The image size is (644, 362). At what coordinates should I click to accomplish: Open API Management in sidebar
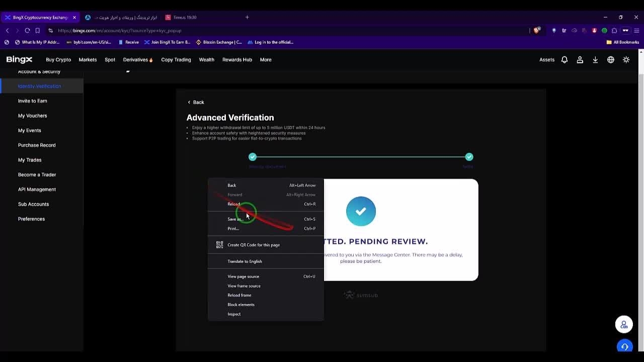coord(37,190)
